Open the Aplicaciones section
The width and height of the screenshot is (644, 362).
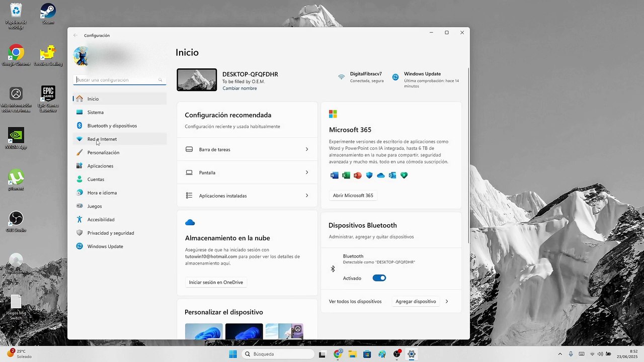click(120, 166)
